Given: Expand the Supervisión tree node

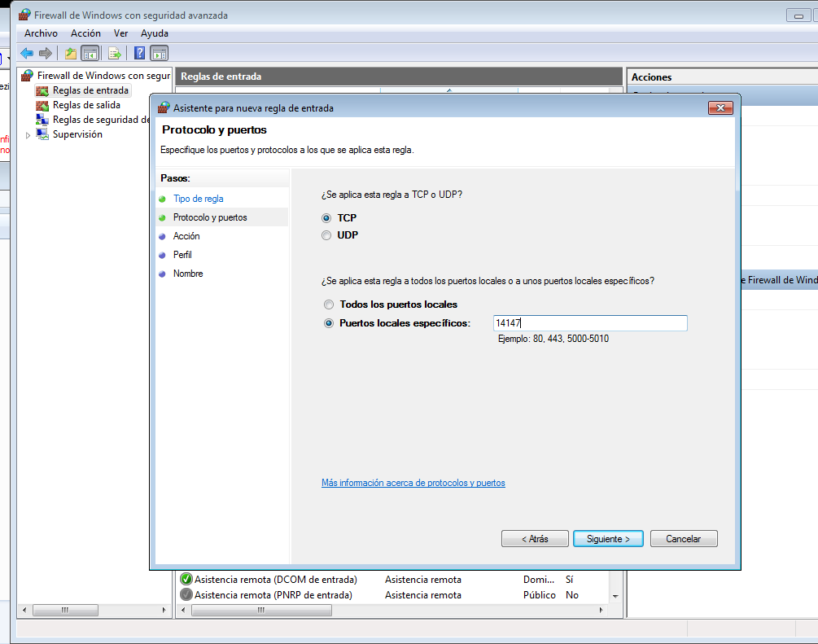Looking at the screenshot, I should click(28, 135).
